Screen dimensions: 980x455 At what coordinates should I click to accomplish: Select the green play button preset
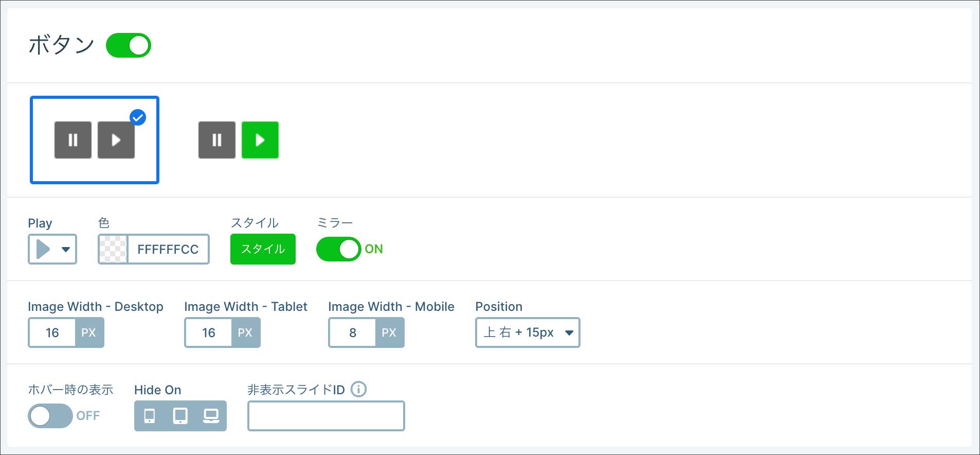pos(239,140)
